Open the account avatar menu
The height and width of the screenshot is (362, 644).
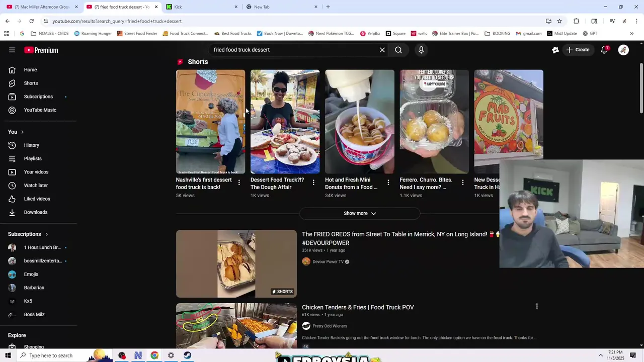(623, 50)
